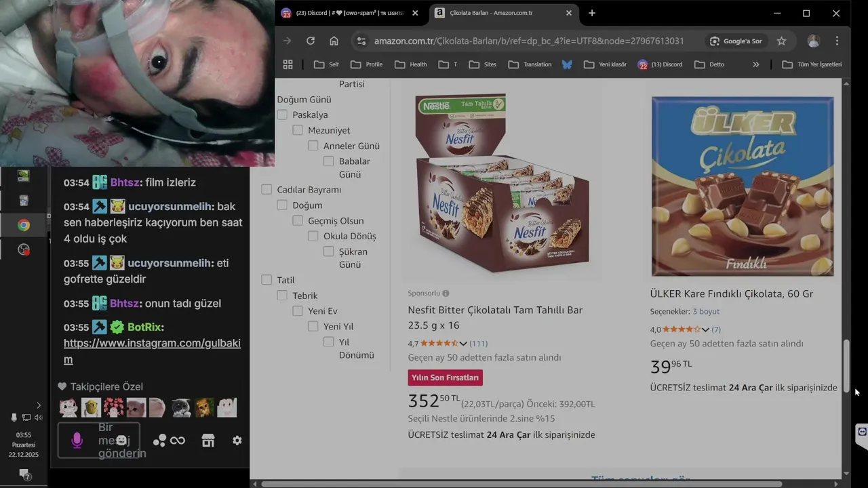This screenshot has width=868, height=488.
Task: Click the Chrome icon in taskbar
Action: 24,225
